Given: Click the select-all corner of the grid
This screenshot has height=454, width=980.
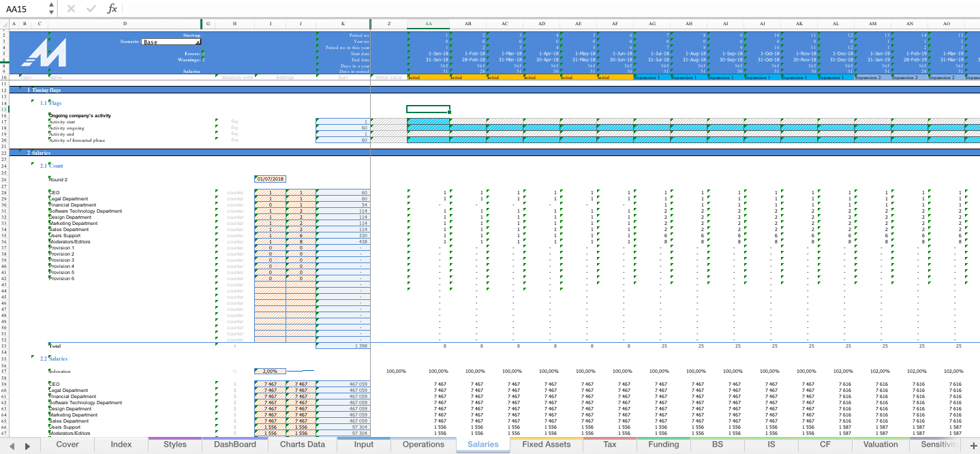Looking at the screenshot, I should 4,24.
